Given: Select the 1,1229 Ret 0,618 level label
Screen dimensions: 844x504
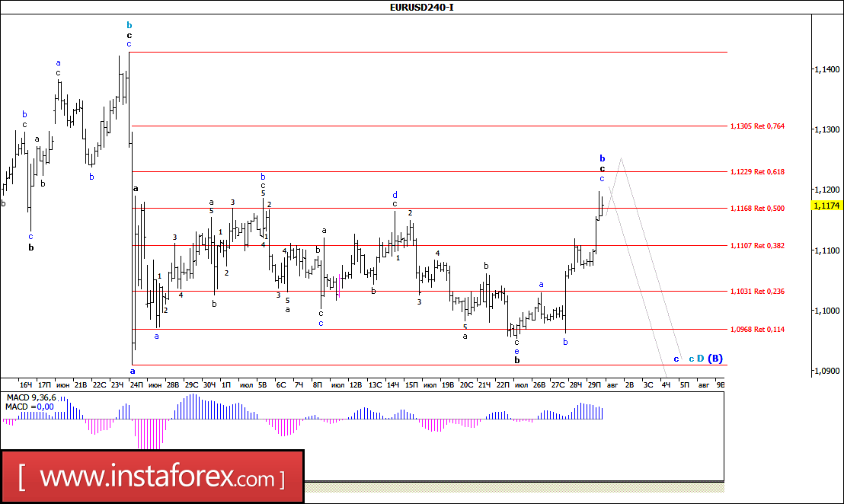Looking at the screenshot, I should 757,171.
